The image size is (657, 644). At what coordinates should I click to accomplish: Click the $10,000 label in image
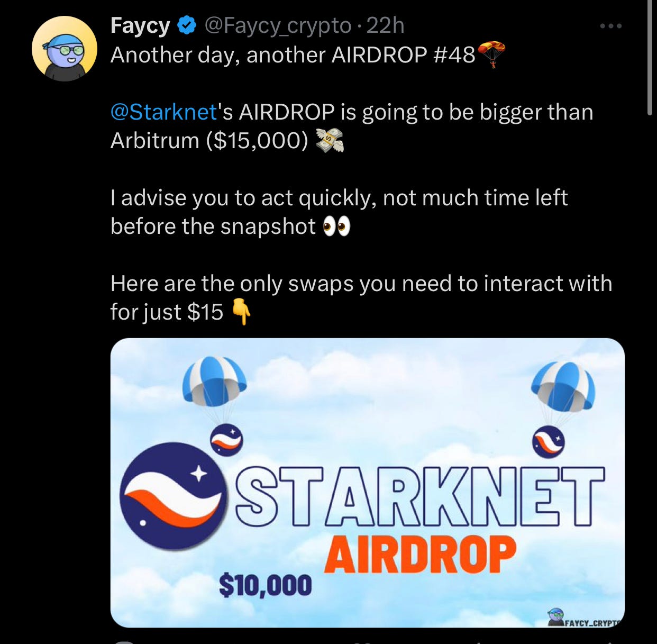click(266, 586)
